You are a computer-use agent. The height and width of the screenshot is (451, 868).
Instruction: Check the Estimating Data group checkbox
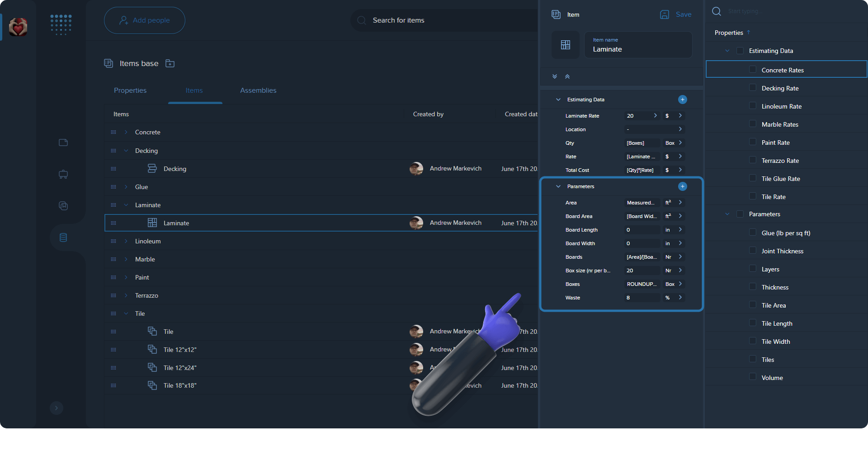tap(740, 51)
